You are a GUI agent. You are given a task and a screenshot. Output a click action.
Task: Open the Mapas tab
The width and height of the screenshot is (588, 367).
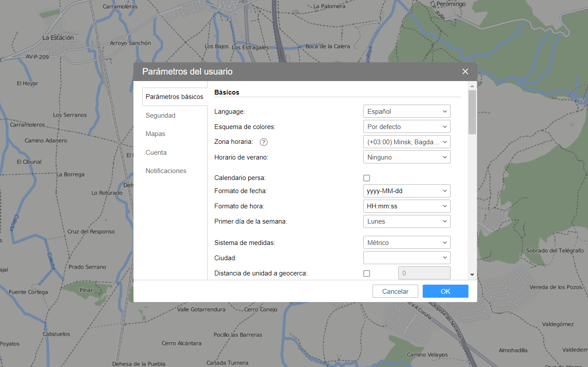point(155,134)
